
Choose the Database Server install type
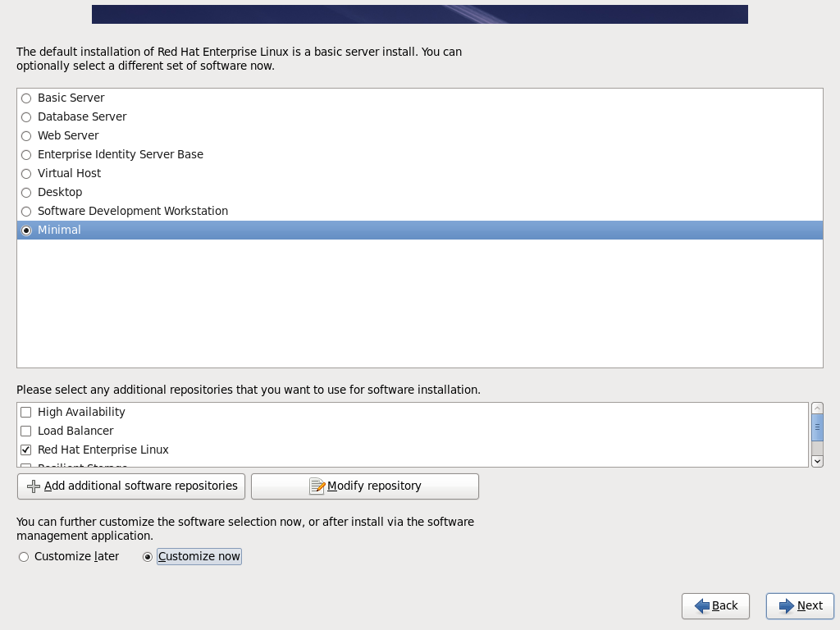coord(26,117)
